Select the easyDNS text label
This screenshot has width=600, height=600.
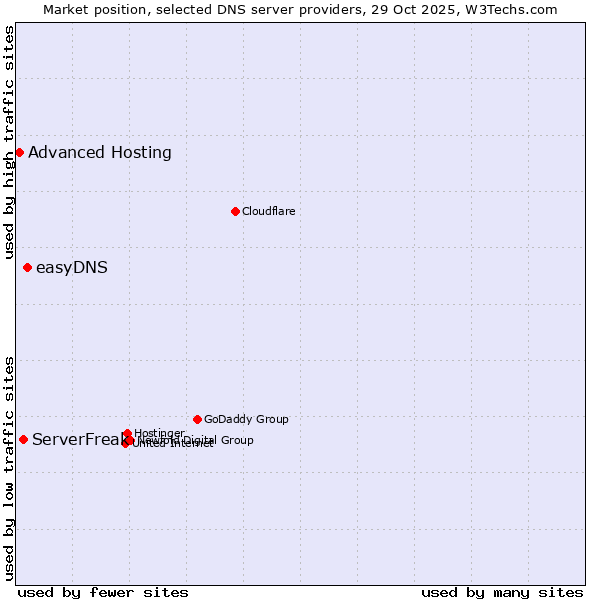click(x=72, y=267)
